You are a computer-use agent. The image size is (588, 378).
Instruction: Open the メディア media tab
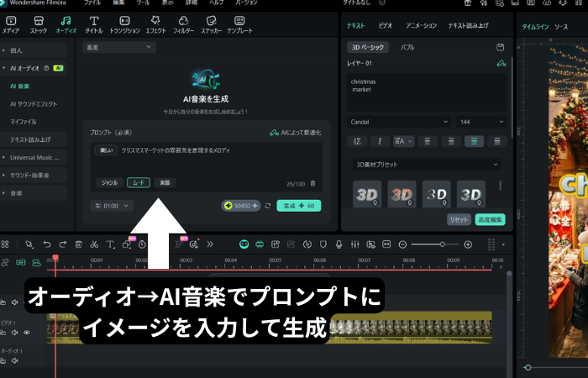[x=11, y=24]
